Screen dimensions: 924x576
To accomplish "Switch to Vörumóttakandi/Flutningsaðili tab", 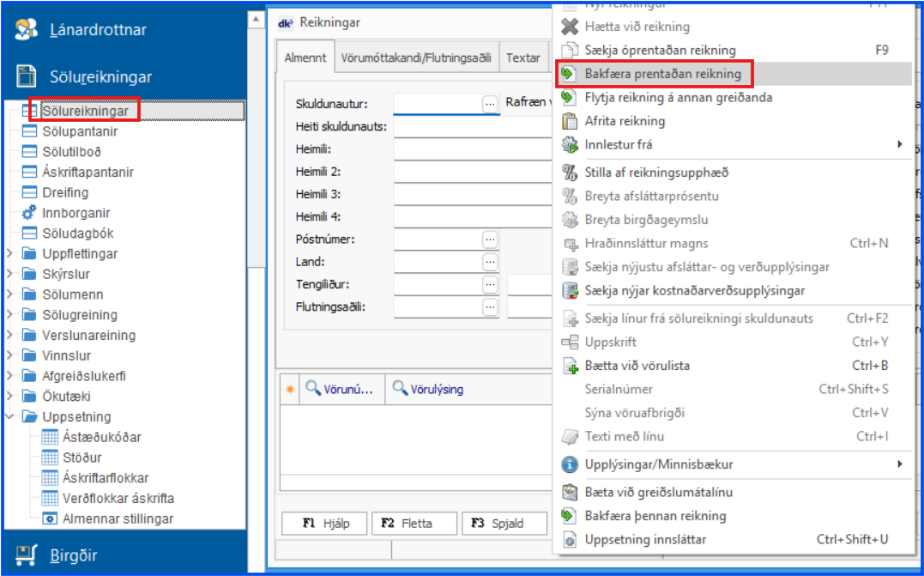I will [x=415, y=58].
